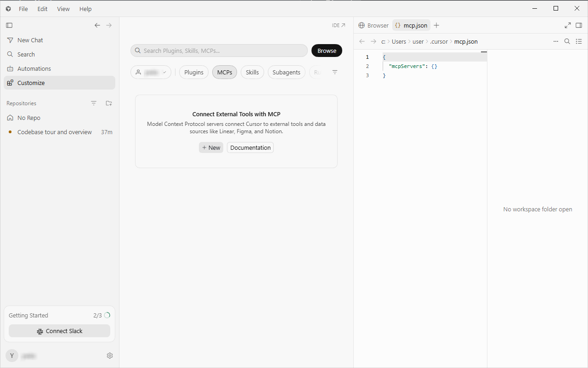This screenshot has height=368, width=588.
Task: Open the IDE view link
Action: pos(339,25)
